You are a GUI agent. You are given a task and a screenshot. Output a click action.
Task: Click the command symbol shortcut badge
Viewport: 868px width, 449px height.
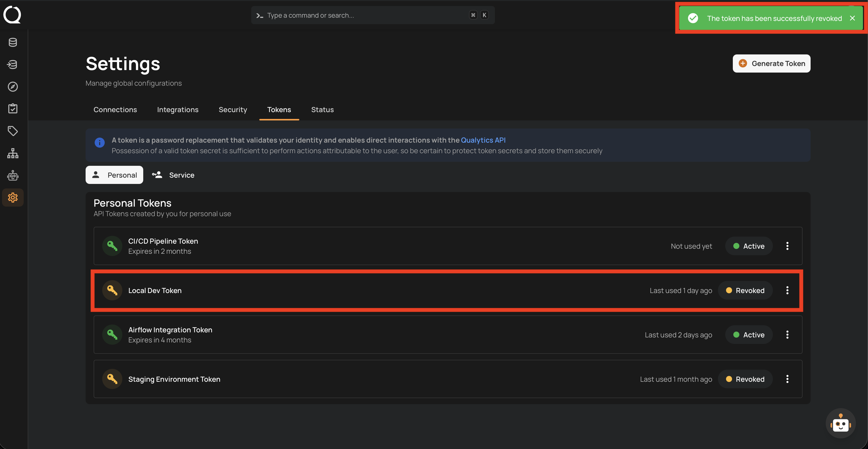[473, 15]
